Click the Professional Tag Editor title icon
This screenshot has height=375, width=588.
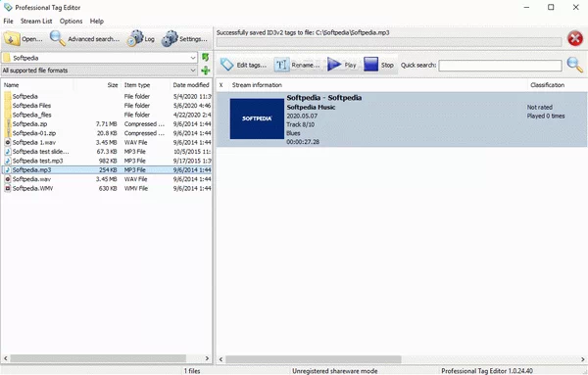[8, 7]
